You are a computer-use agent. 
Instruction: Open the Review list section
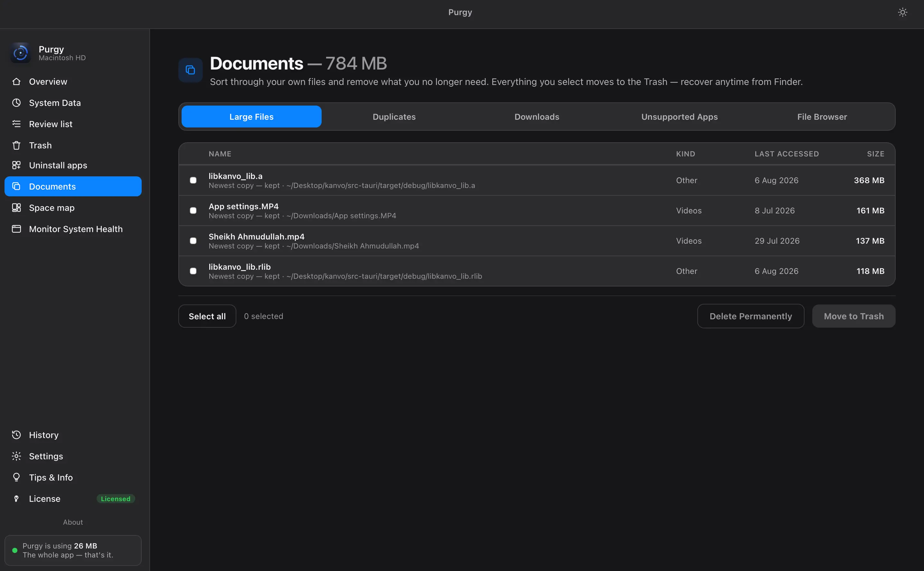[x=73, y=124]
